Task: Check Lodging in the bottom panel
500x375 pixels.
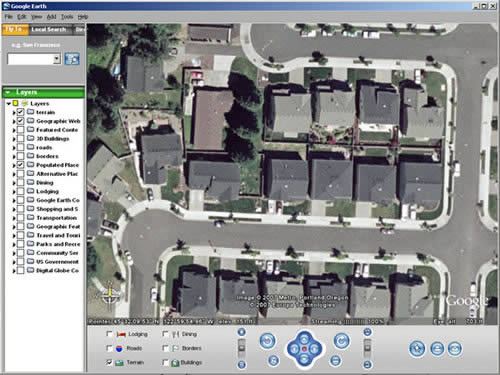Action: pyautogui.click(x=109, y=334)
